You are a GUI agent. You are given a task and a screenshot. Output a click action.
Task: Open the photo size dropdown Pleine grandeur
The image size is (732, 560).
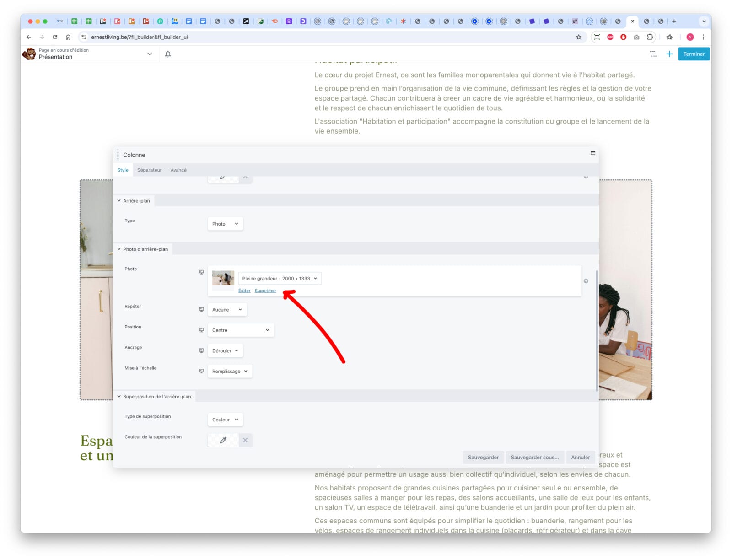pos(280,279)
